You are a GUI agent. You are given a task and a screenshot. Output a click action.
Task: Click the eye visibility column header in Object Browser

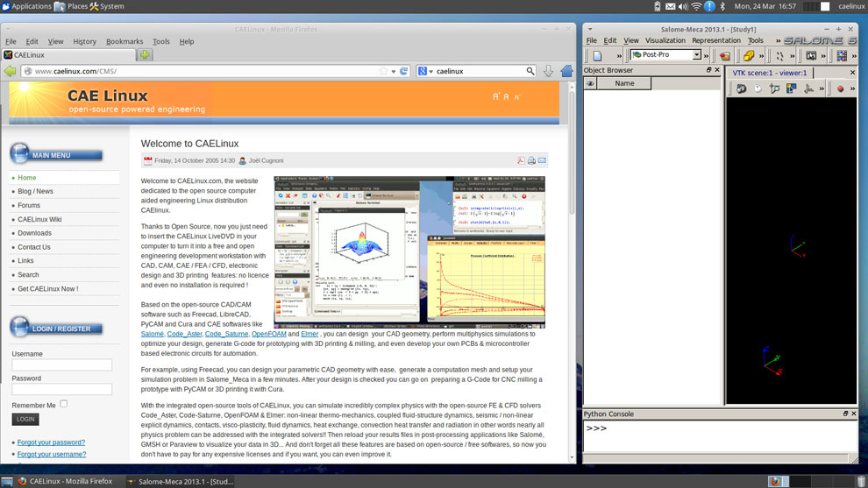pos(590,83)
